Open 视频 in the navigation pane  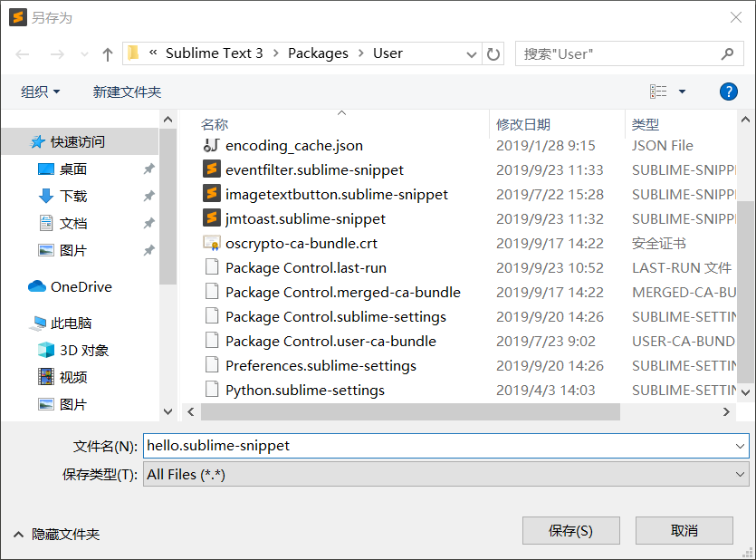[62, 377]
